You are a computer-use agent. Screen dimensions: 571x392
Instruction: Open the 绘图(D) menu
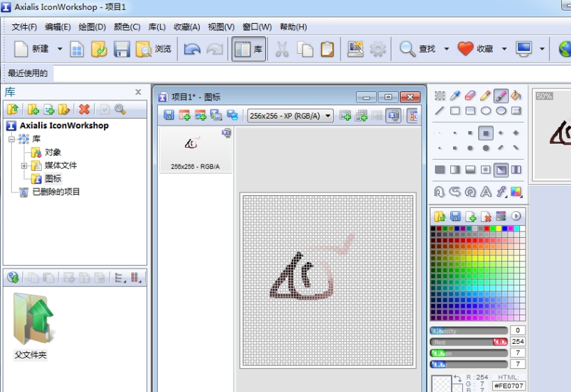(92, 27)
